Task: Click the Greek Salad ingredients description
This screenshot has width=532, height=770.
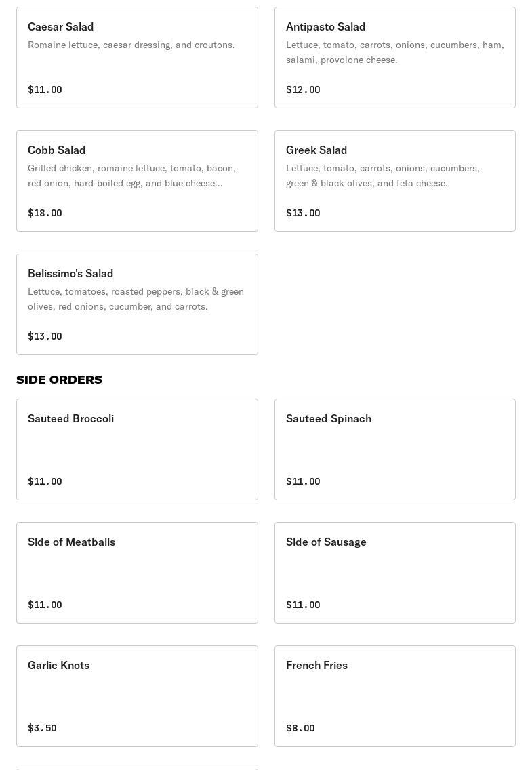Action: [x=382, y=176]
